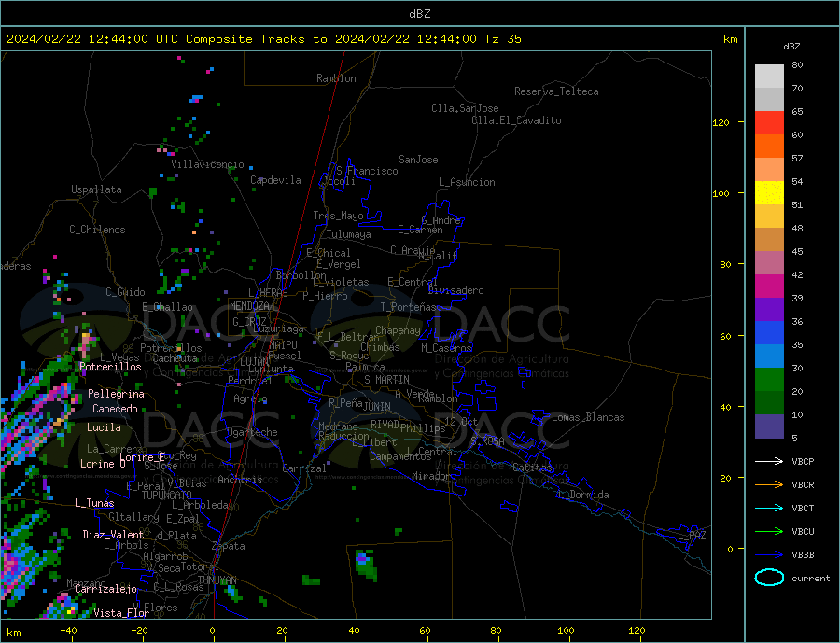Image resolution: width=840 pixels, height=643 pixels.
Task: Pick the magenta swatch in dBZ scale
Action: (769, 287)
